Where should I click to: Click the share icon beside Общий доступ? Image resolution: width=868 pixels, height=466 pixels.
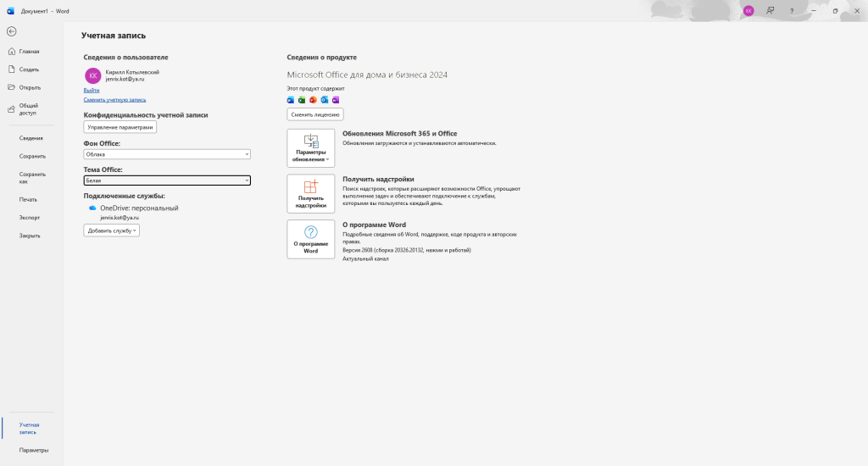12,109
